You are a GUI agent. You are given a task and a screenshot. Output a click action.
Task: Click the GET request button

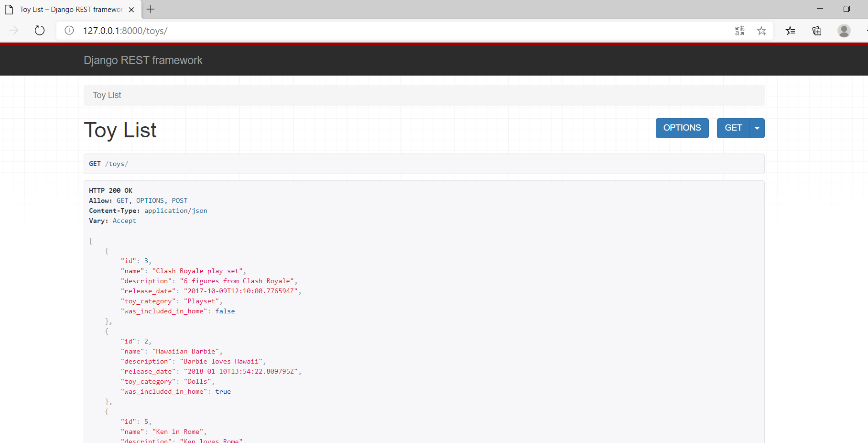[733, 128]
